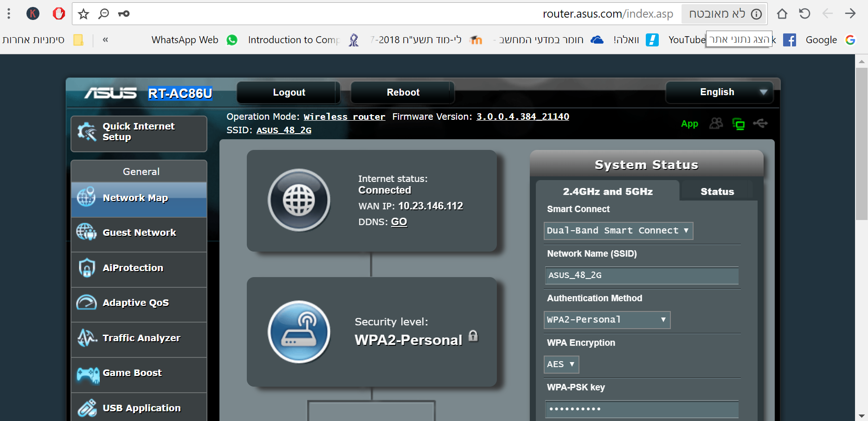Open Adaptive QoS menu item
868x421 pixels.
(139, 304)
